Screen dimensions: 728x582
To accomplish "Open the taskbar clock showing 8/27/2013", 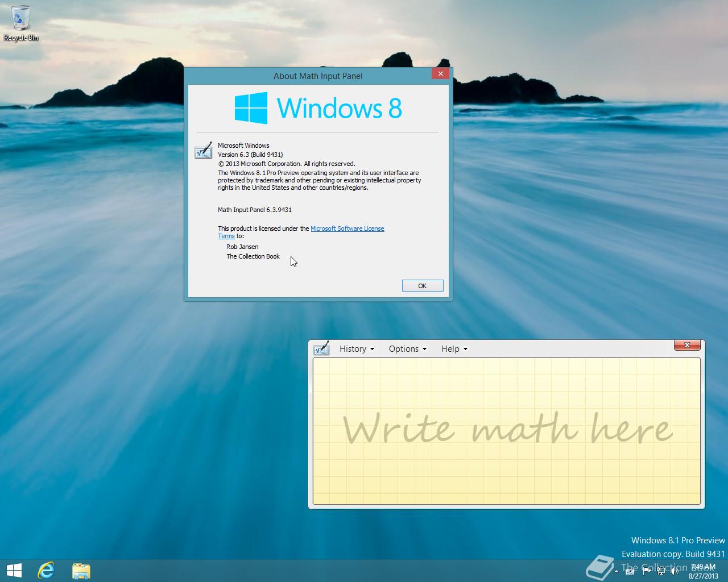I will 703,571.
